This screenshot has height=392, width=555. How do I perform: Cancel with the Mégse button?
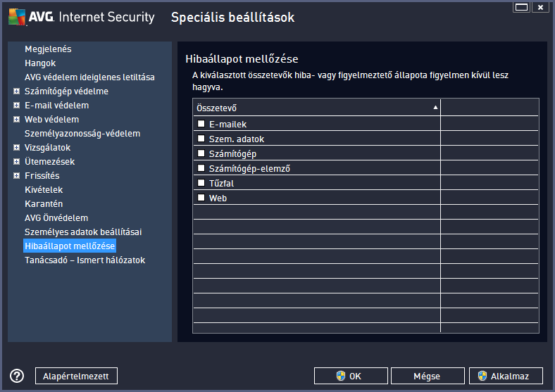point(428,376)
